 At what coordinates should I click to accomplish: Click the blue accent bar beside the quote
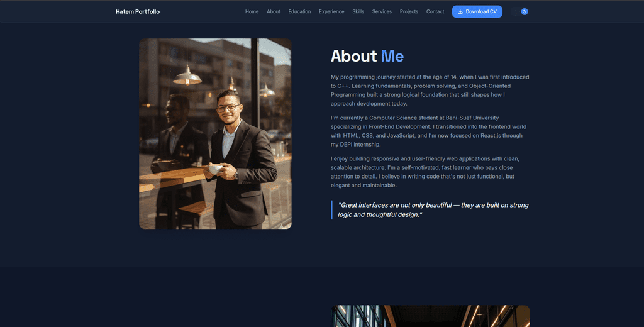(x=331, y=209)
